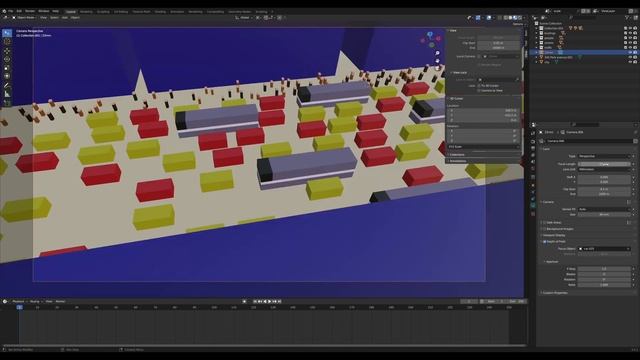Open the timeline Keying popover
The image size is (640, 360).
35,301
